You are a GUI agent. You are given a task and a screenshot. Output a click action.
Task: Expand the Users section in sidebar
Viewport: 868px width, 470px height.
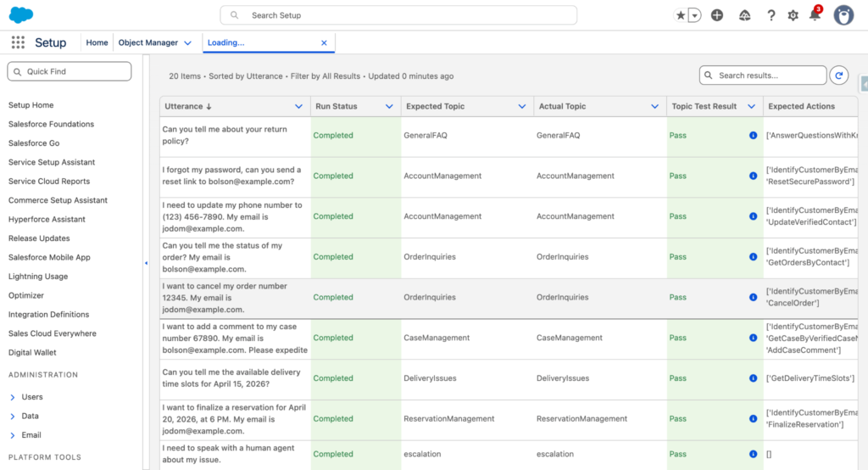13,397
